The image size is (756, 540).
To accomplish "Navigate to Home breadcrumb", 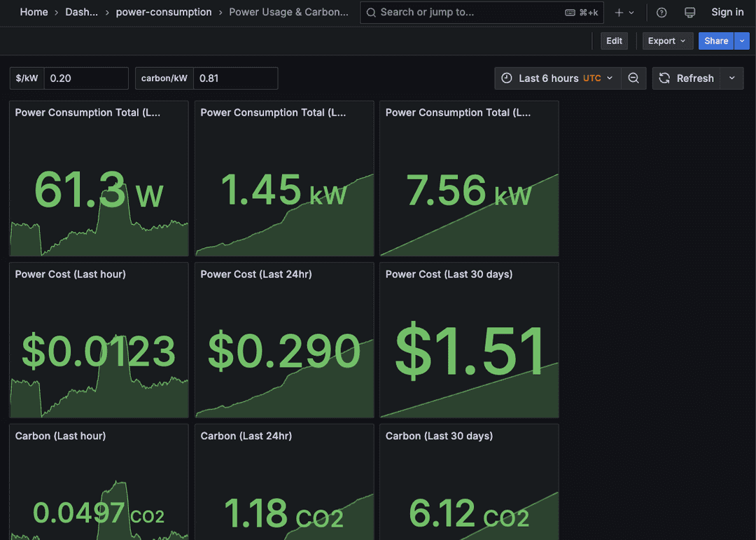I will point(34,12).
